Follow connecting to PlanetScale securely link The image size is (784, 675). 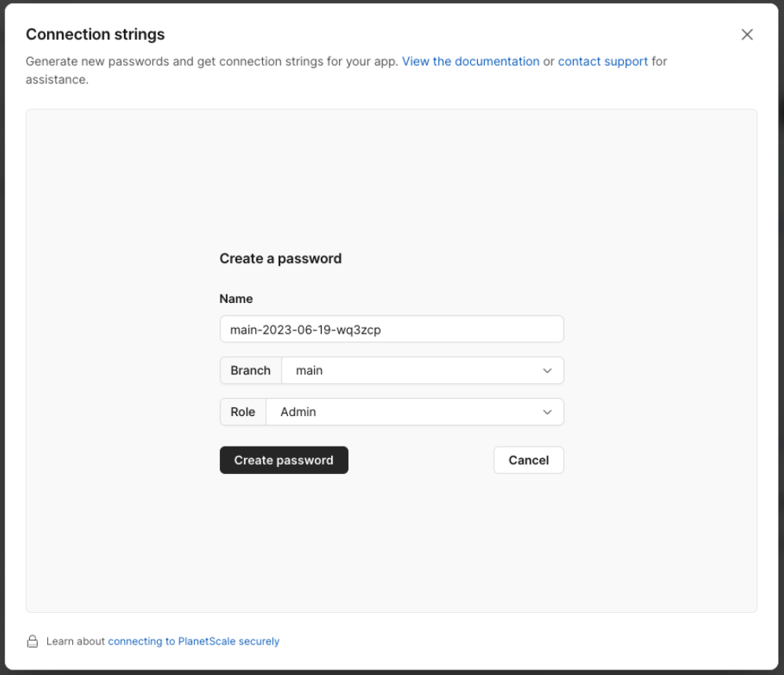(x=194, y=641)
